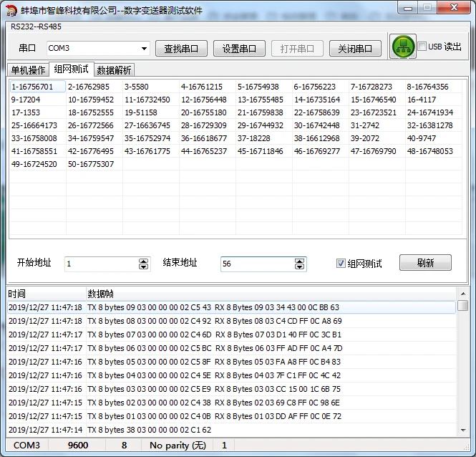This screenshot has width=476, height=457.
Task: Select cell 28-16729309
Action: coord(208,125)
